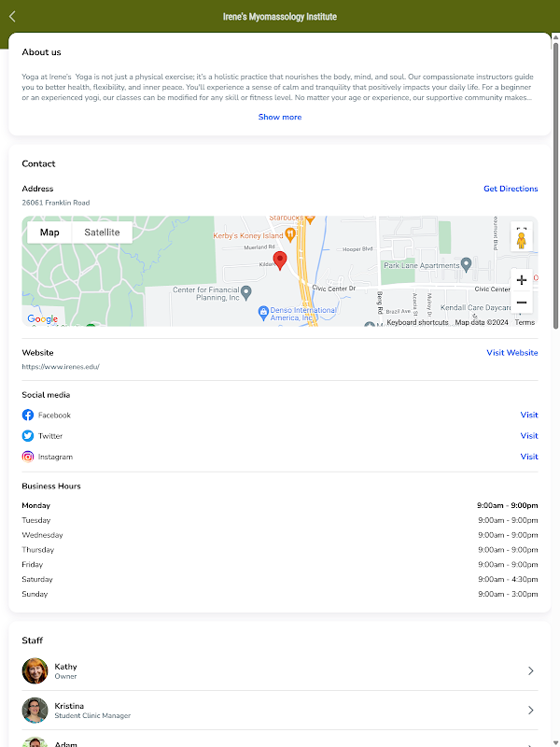The image size is (560, 747).
Task: Open Kathy's staff profile chevron
Action: [530, 670]
